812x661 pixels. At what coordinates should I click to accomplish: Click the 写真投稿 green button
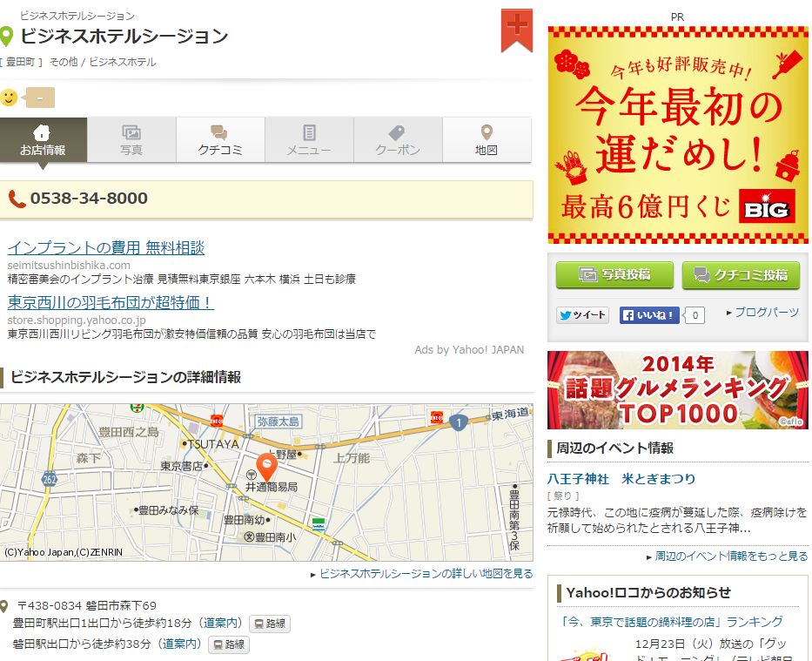[614, 274]
